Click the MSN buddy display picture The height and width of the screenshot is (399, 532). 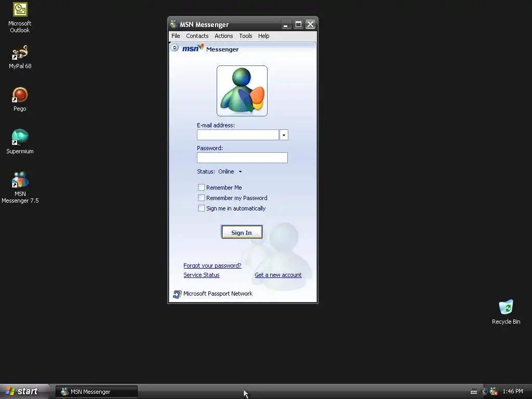[x=242, y=90]
